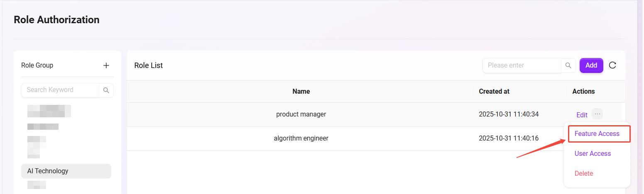Image resolution: width=644 pixels, height=194 pixels.
Task: Refresh the Role List
Action: (612, 65)
